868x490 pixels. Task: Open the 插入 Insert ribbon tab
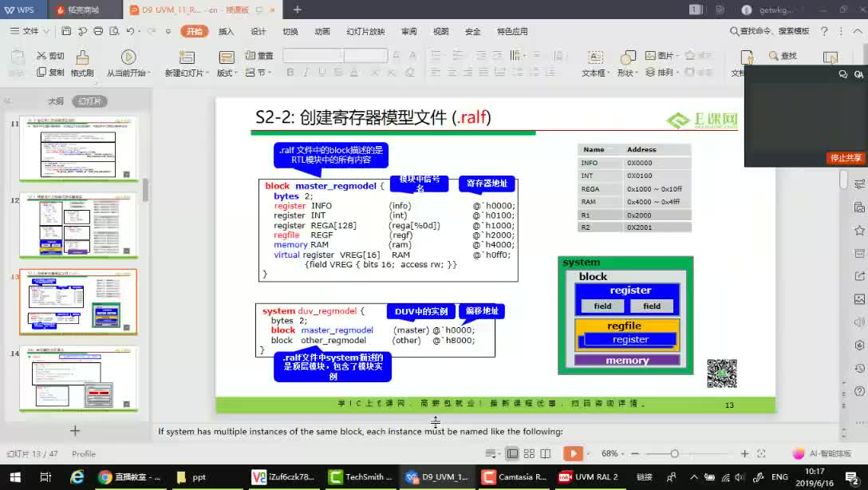click(226, 32)
